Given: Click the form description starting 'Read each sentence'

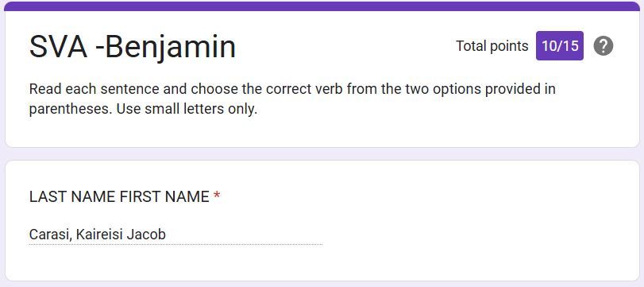Looking at the screenshot, I should coord(292,99).
